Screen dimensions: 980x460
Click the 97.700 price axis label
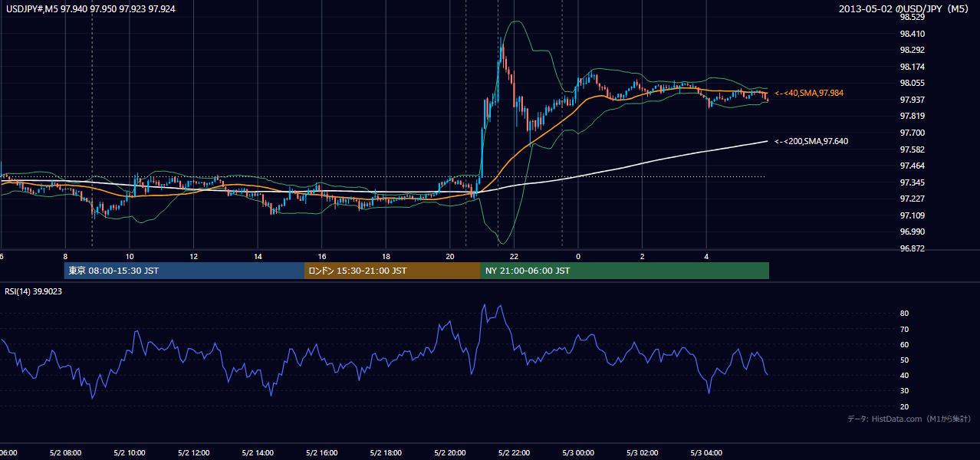tap(913, 133)
